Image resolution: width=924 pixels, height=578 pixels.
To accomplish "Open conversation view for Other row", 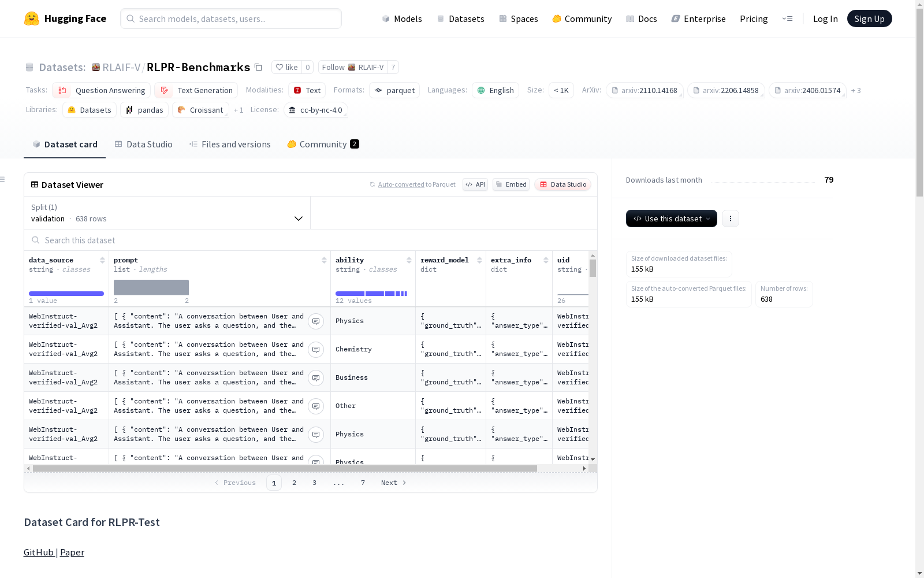I will (316, 406).
